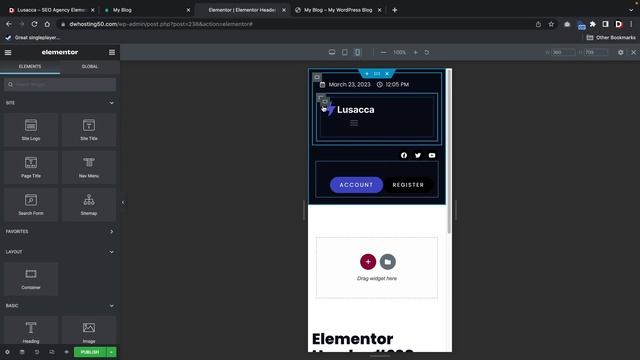Select the March 23, 2023 date text

(349, 84)
